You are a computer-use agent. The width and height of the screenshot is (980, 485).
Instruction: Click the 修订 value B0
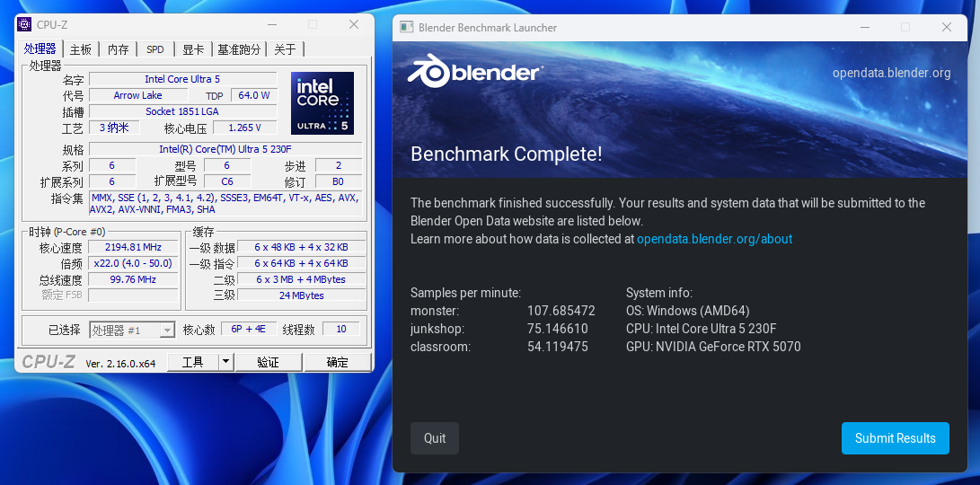point(338,181)
